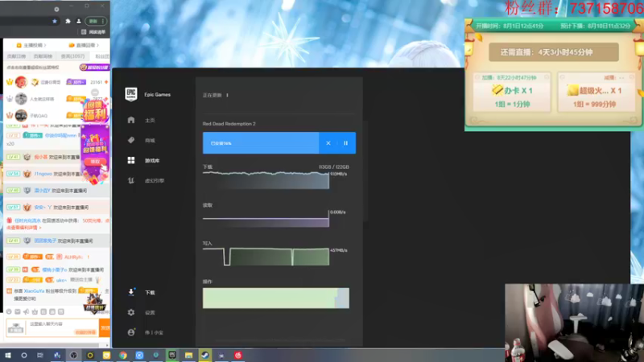
Task: Click the 领取 claim button on promo banner
Action: click(x=95, y=162)
